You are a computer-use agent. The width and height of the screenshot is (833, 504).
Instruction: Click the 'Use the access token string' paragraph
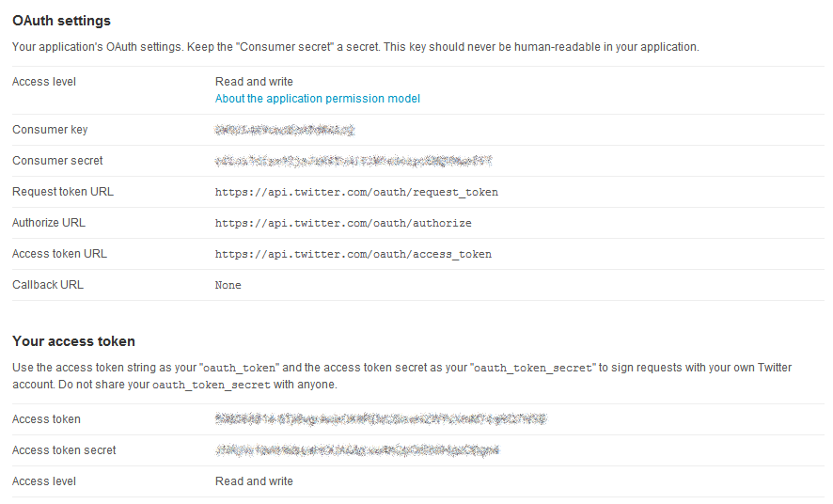point(402,376)
